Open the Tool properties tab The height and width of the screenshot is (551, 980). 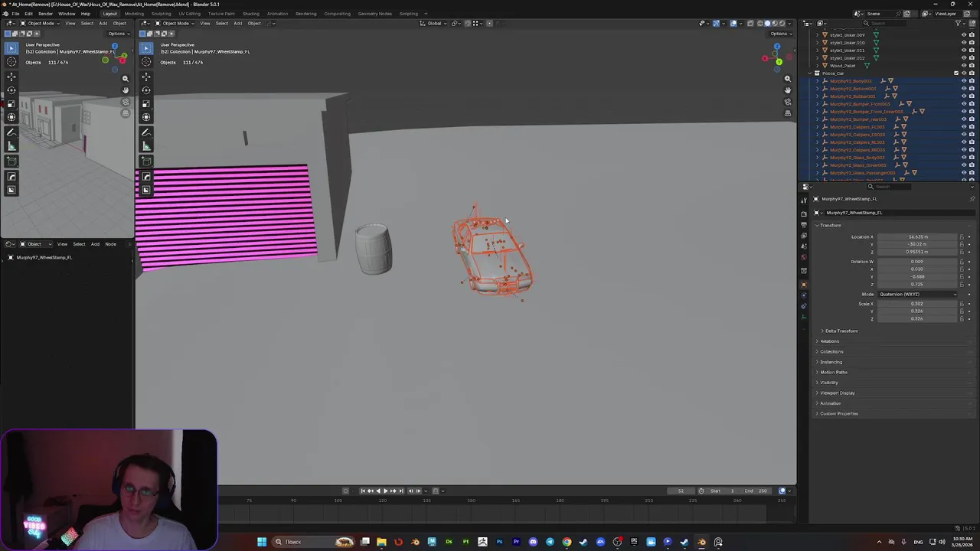pos(804,201)
